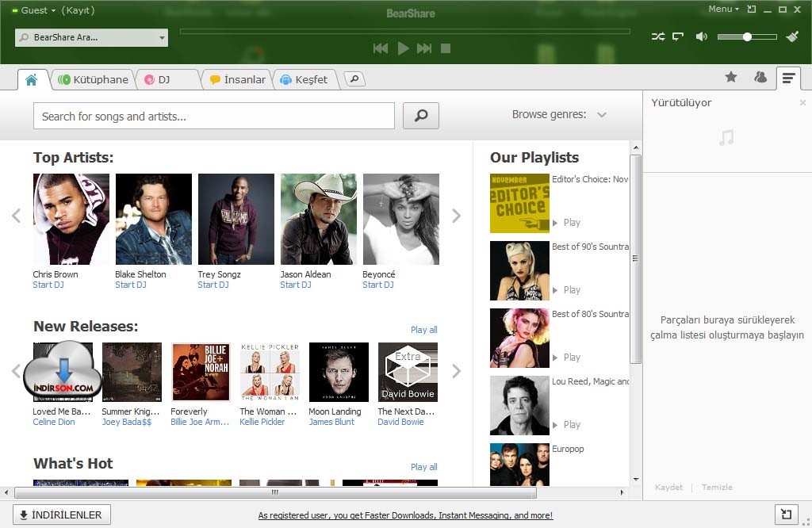The image size is (812, 528).
Task: Open the Foreverly album cover
Action: tap(201, 372)
